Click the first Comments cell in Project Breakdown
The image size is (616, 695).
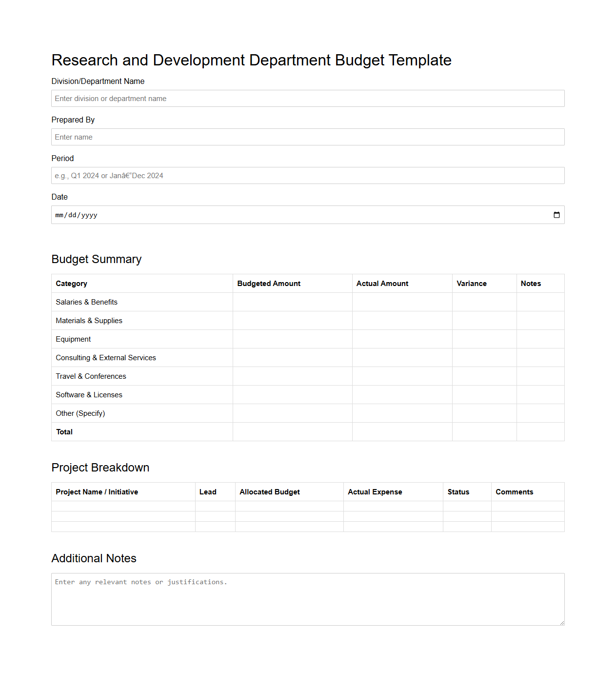(x=527, y=507)
